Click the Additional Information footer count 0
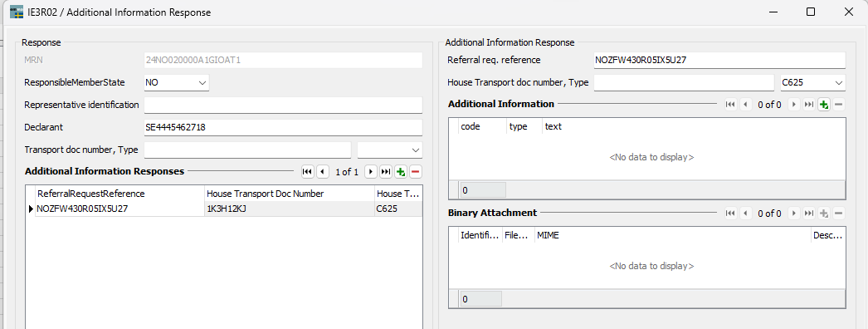The image size is (868, 329). (x=483, y=190)
